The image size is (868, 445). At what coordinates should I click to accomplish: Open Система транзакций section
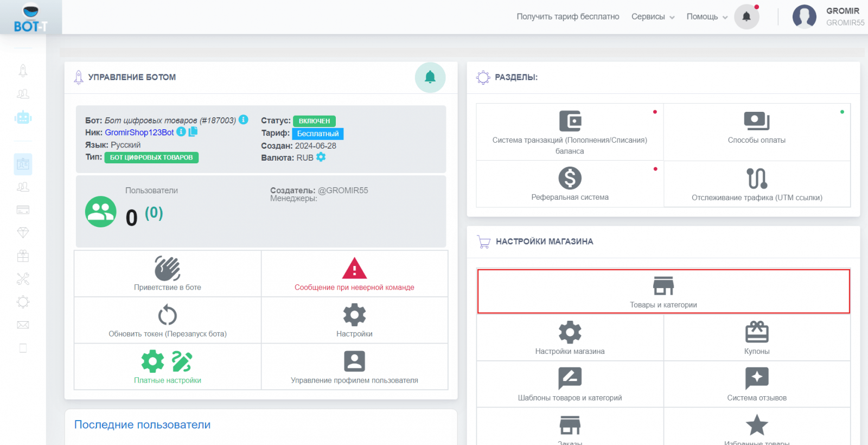tap(570, 132)
